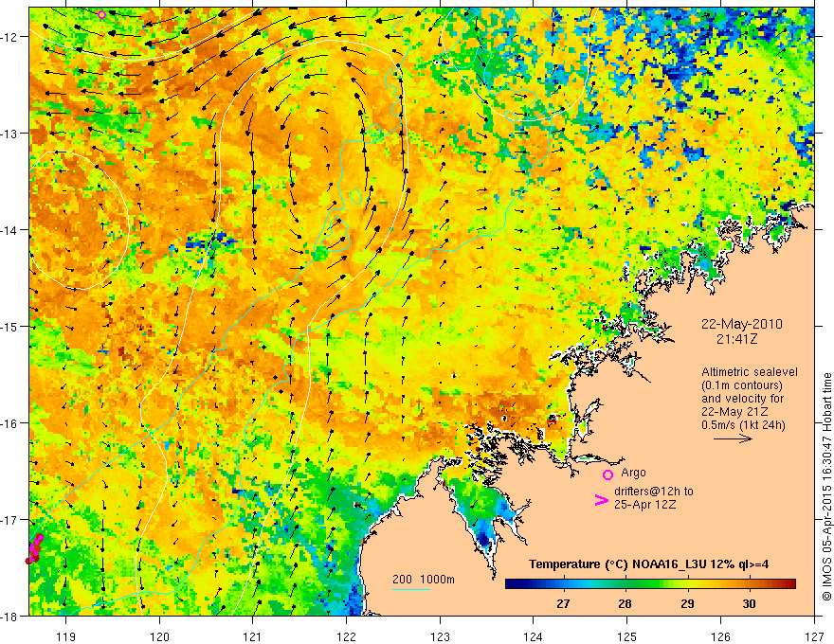Click the '121' longitude axis label
Screen dimensions: 834x644
(x=253, y=636)
